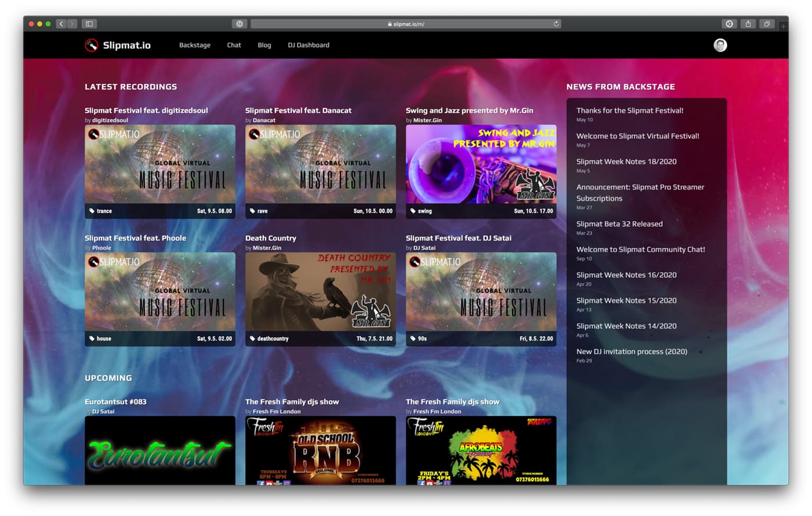Open 'Slipmat Festival feat. Phoole' title
The width and height of the screenshot is (812, 516).
coord(135,238)
